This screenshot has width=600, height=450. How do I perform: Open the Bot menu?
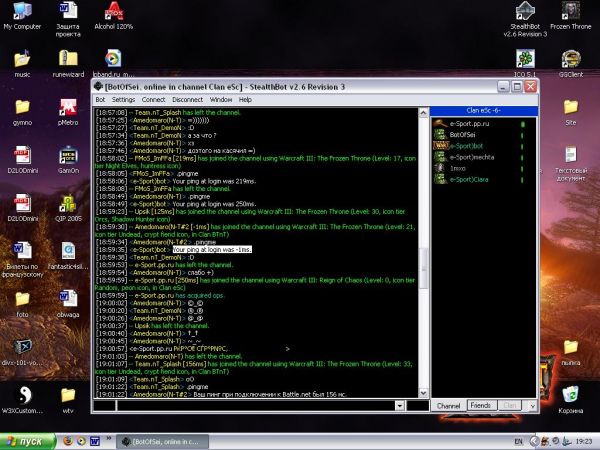pos(100,100)
